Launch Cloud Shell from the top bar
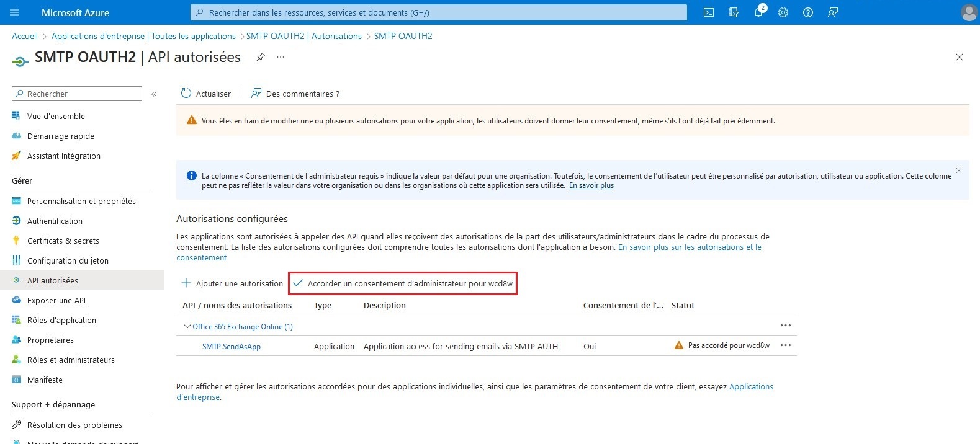The height and width of the screenshot is (444, 980). (x=709, y=12)
